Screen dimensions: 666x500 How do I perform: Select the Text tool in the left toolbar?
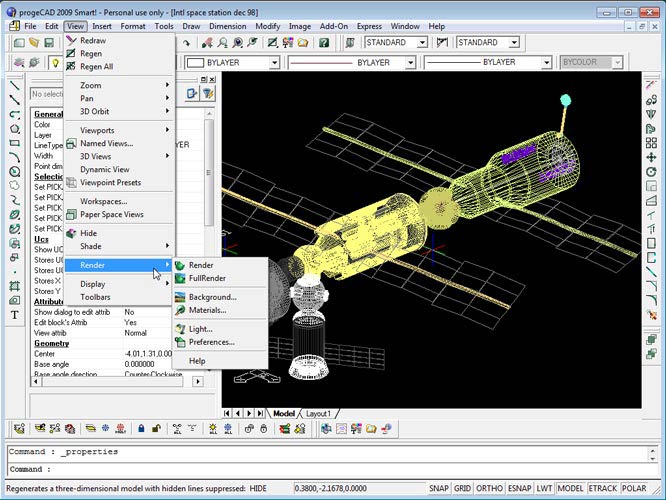click(x=15, y=315)
